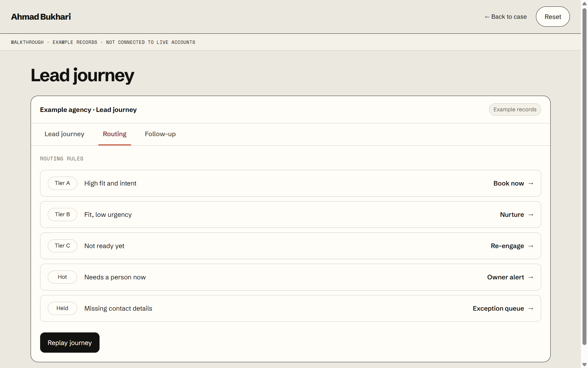The height and width of the screenshot is (368, 588).
Task: Click the page scrollbar up arrow
Action: (584, 3)
